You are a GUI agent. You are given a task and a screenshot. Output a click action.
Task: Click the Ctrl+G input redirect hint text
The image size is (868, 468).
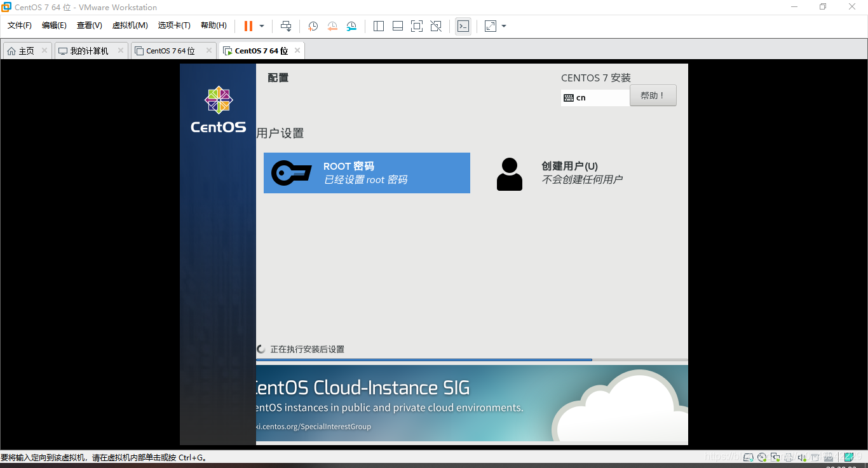(x=104, y=457)
